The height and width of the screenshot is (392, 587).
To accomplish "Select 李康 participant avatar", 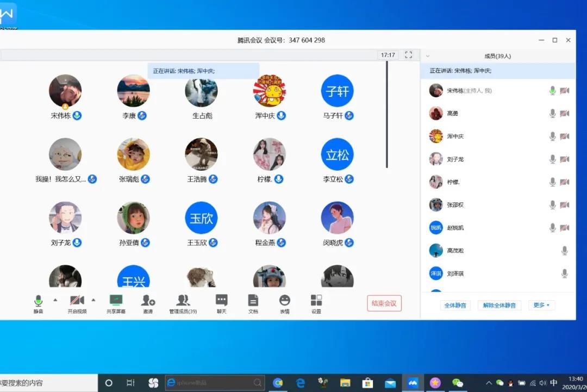I will click(x=133, y=91).
